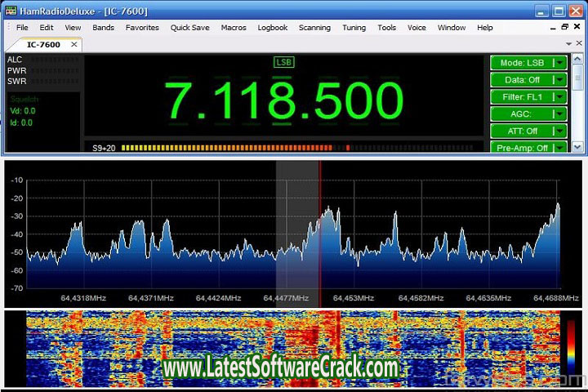Toggle the ATT: Off button
Image resolution: width=588 pixels, height=392 pixels.
(x=521, y=131)
